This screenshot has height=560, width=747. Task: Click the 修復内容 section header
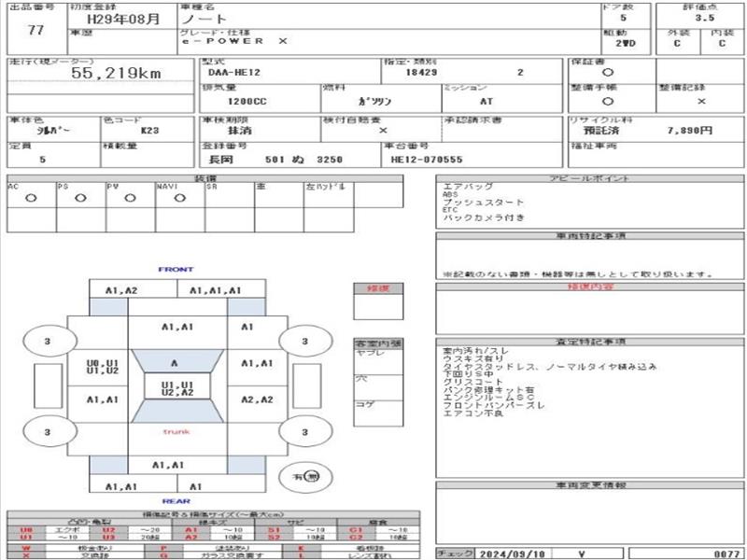[x=590, y=287]
